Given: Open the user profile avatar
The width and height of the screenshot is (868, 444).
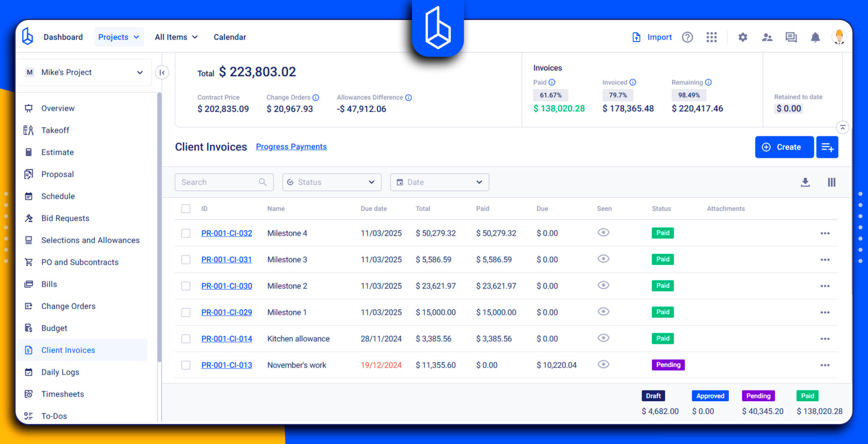Looking at the screenshot, I should pos(839,37).
